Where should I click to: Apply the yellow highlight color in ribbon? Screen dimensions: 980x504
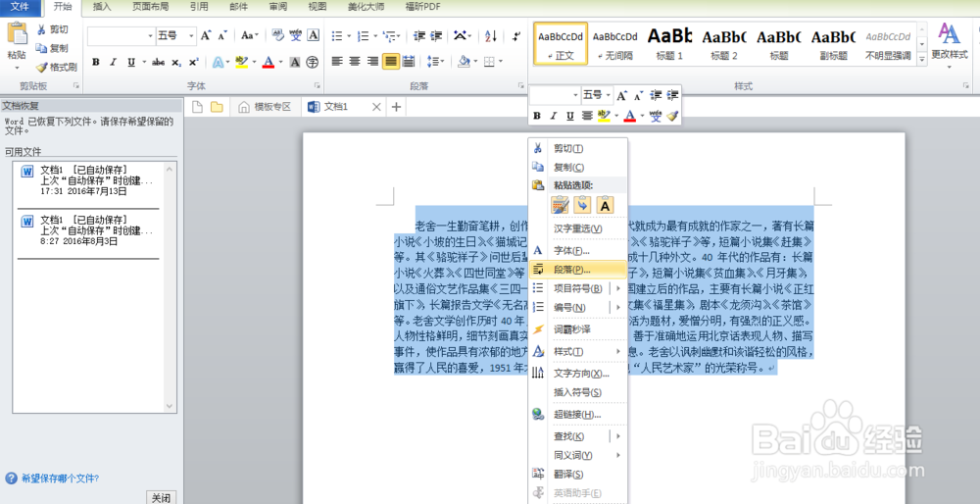tap(241, 62)
